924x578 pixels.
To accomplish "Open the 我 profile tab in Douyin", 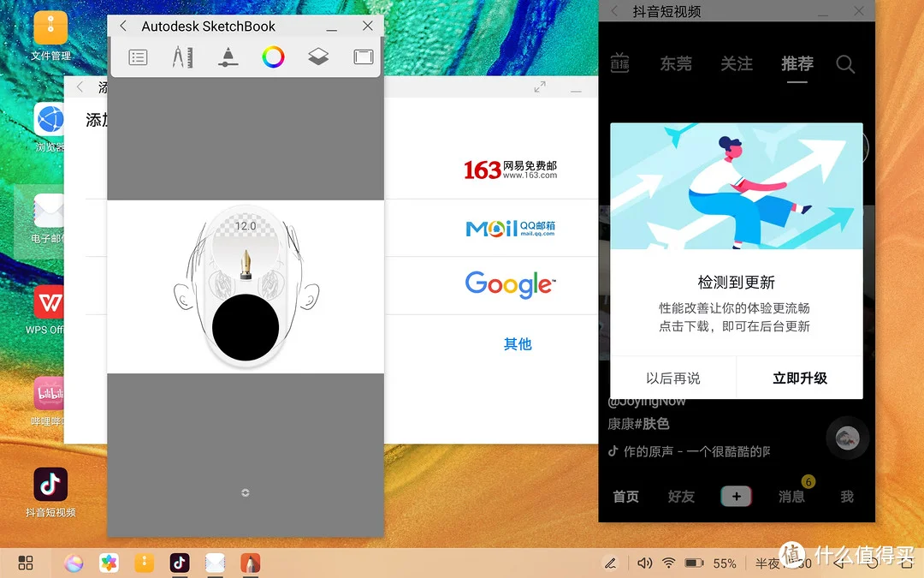I will [x=847, y=497].
